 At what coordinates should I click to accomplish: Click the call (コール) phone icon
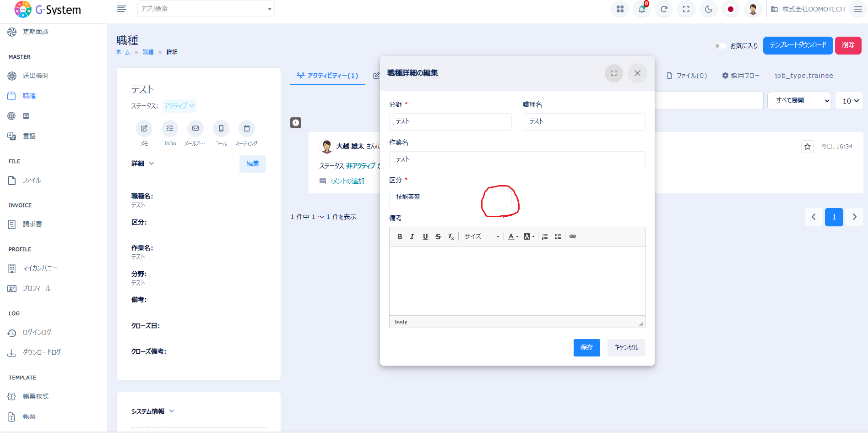[221, 129]
